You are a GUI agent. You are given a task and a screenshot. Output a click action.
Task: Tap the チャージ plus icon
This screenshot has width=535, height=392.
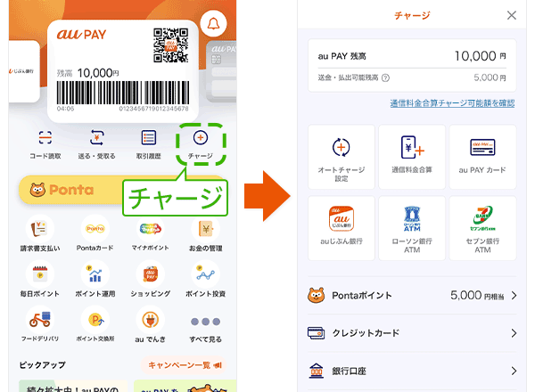click(201, 138)
